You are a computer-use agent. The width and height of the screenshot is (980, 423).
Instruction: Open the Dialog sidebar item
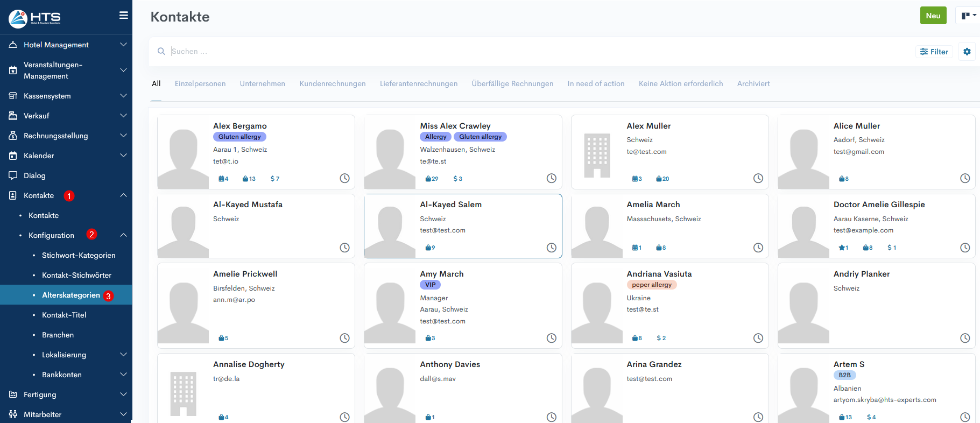[34, 175]
